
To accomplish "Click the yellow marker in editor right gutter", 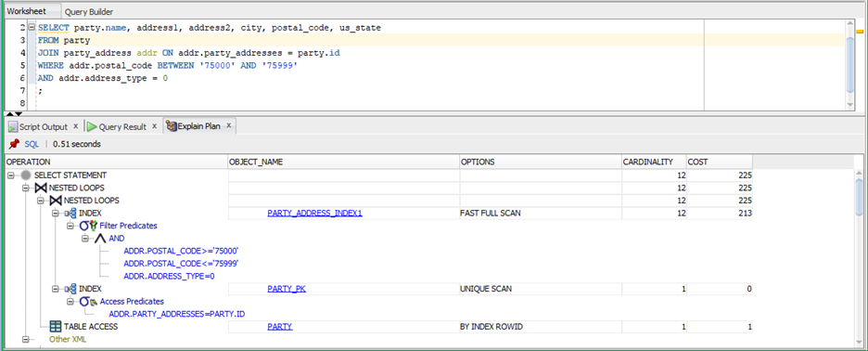I will (860, 32).
